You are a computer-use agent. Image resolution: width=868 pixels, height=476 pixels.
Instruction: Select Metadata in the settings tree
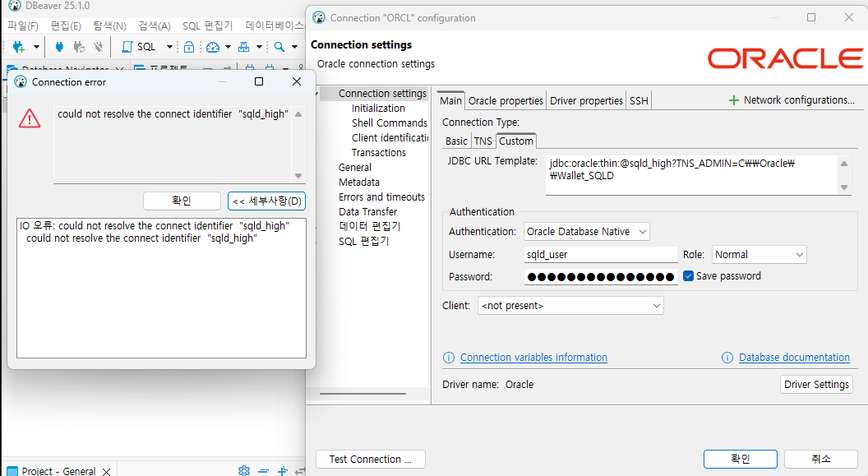(x=358, y=183)
